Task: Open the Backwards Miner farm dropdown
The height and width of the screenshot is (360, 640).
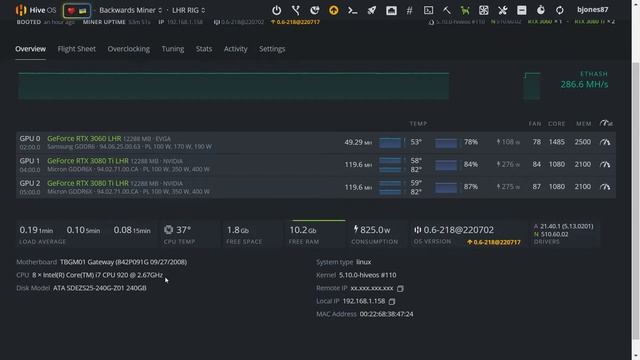Action: tap(131, 10)
